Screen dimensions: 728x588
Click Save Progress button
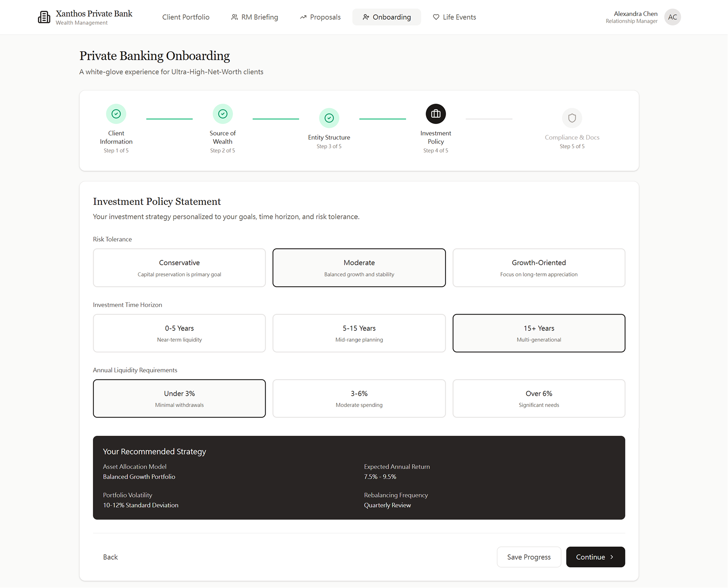[529, 557]
